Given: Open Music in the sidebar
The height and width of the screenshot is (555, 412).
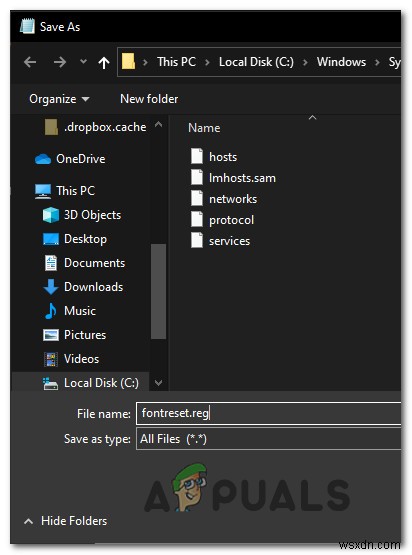Looking at the screenshot, I should point(80,311).
